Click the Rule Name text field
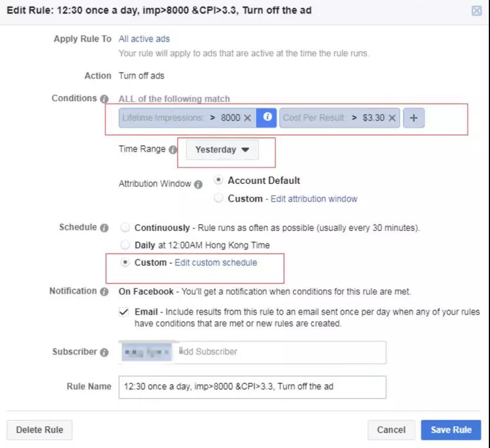This screenshot has height=448, width=490. point(252,387)
